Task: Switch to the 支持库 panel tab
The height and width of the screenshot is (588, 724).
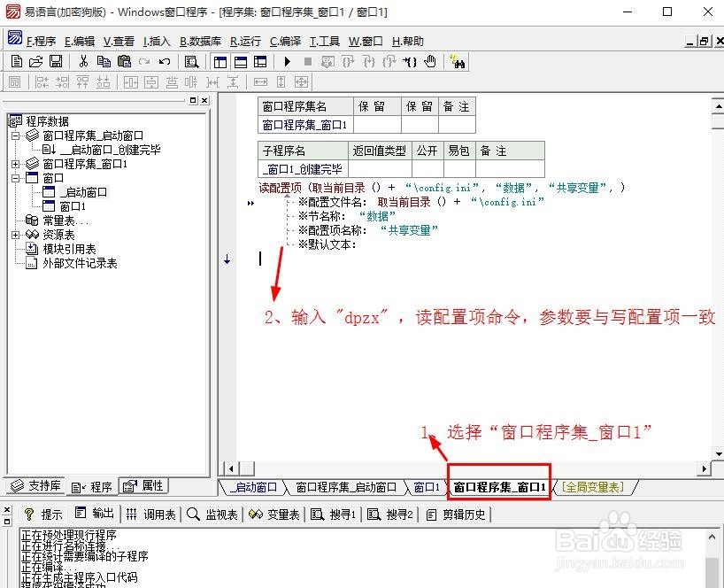Action: tap(36, 485)
